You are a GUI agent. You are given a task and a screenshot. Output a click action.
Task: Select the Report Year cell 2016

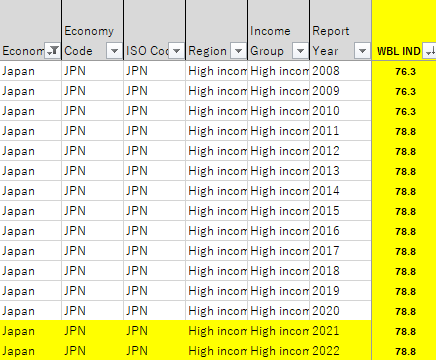point(341,231)
